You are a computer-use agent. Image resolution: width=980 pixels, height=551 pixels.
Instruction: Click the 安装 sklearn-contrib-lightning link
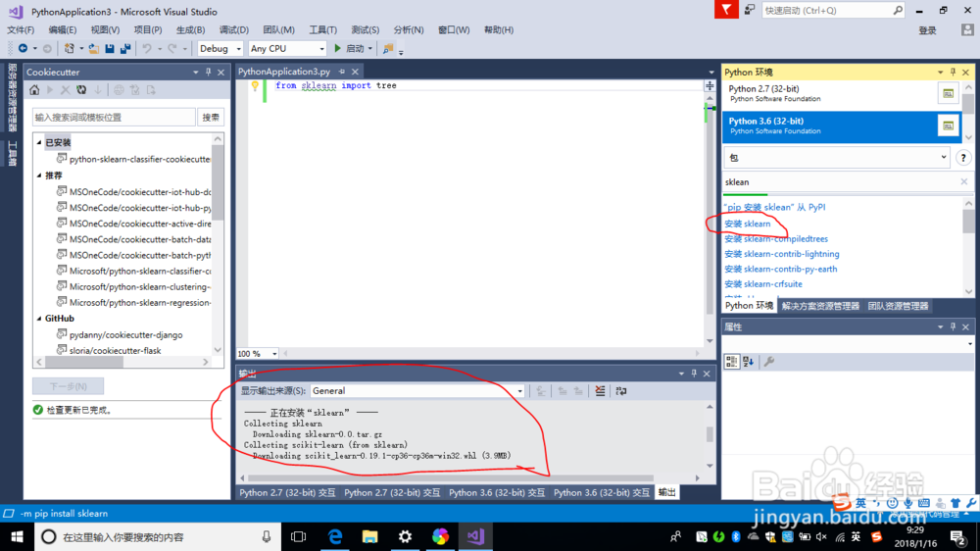pos(782,254)
